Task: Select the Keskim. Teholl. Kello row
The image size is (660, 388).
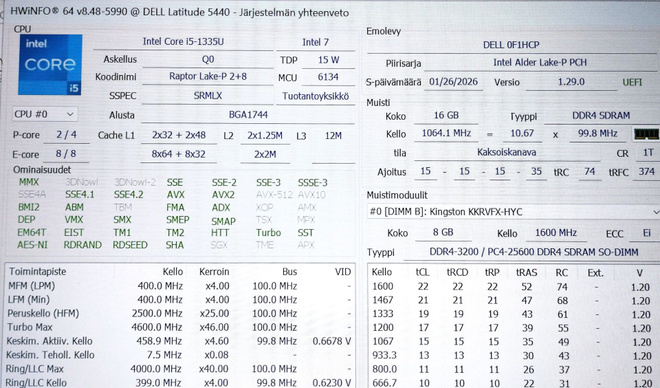Action: coord(180,355)
